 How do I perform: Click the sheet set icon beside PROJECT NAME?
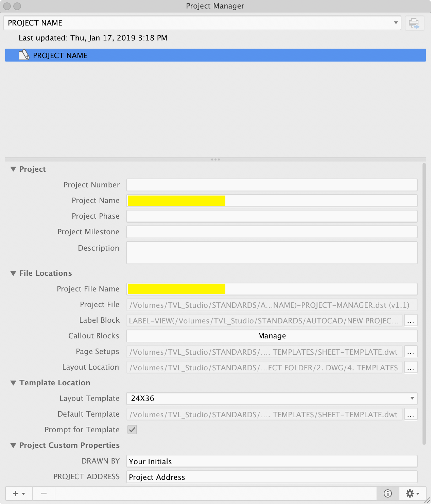23,55
